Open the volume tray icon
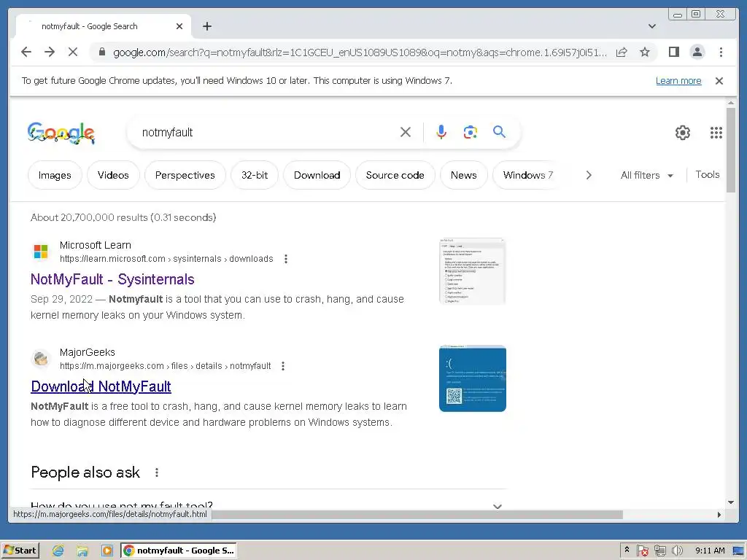This screenshot has width=747, height=560. (677, 551)
